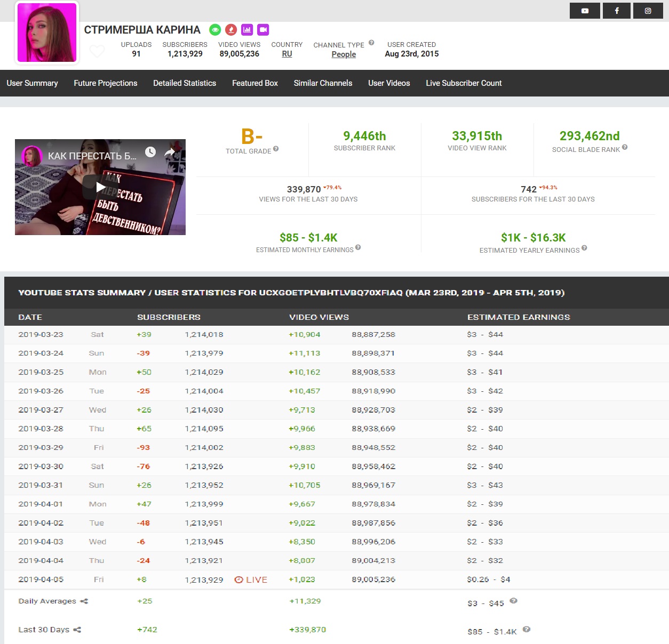Viewport: 669px width, 644px height.
Task: Click the 89,005,236 video views header count
Action: click(x=240, y=54)
